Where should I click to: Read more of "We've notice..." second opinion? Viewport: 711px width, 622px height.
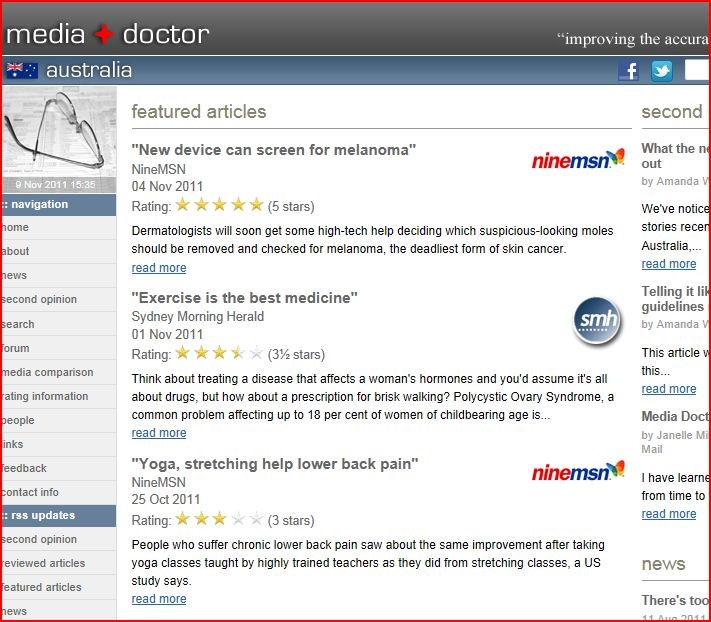click(669, 264)
